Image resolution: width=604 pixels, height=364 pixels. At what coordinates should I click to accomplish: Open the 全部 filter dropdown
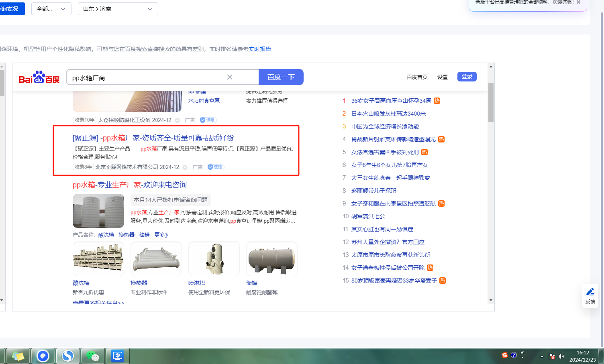pos(51,9)
